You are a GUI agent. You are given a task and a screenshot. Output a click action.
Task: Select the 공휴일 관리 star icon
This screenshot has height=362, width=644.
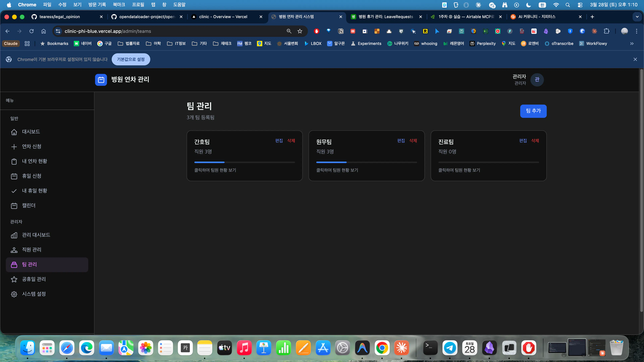[x=14, y=279]
